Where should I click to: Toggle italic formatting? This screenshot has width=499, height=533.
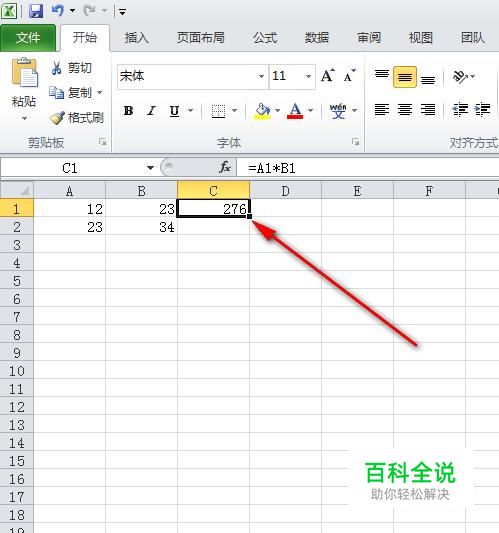pyautogui.click(x=151, y=111)
